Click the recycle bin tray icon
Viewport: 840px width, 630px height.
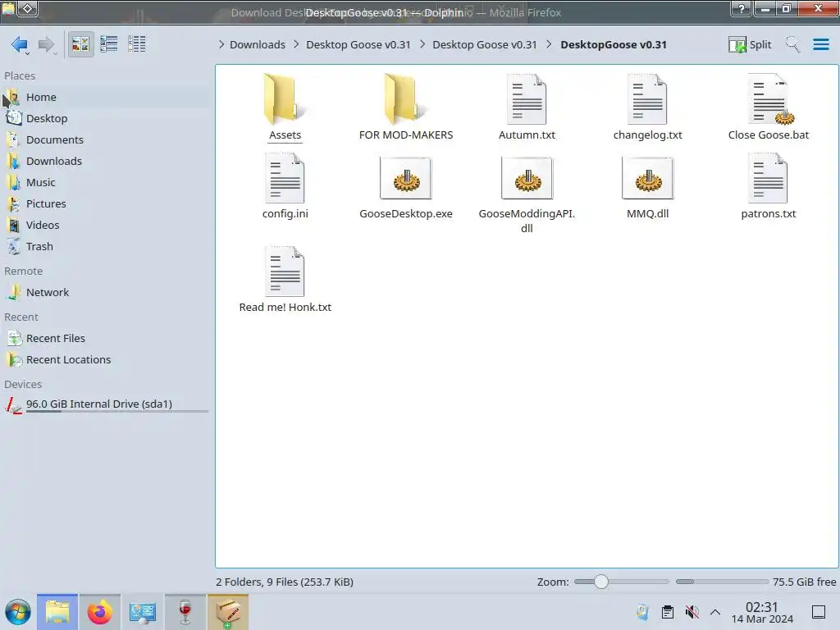point(643,612)
